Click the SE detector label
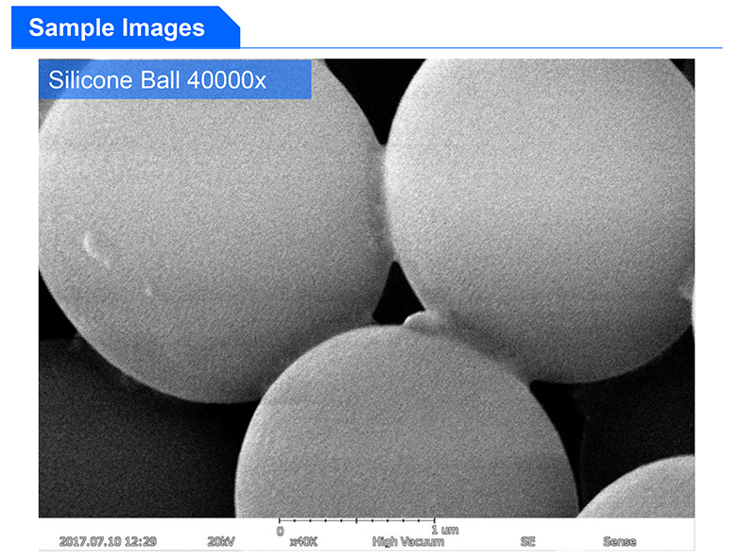 click(x=528, y=542)
